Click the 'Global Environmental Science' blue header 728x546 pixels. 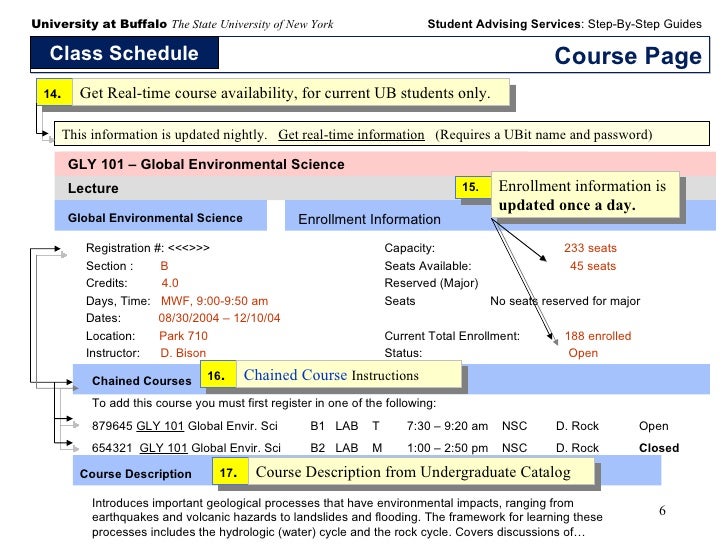coord(161,215)
